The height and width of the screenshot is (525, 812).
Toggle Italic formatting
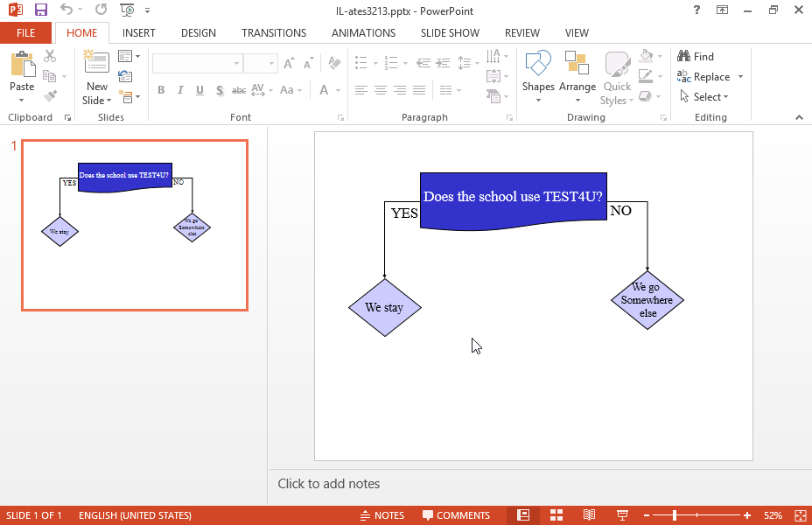[x=180, y=90]
